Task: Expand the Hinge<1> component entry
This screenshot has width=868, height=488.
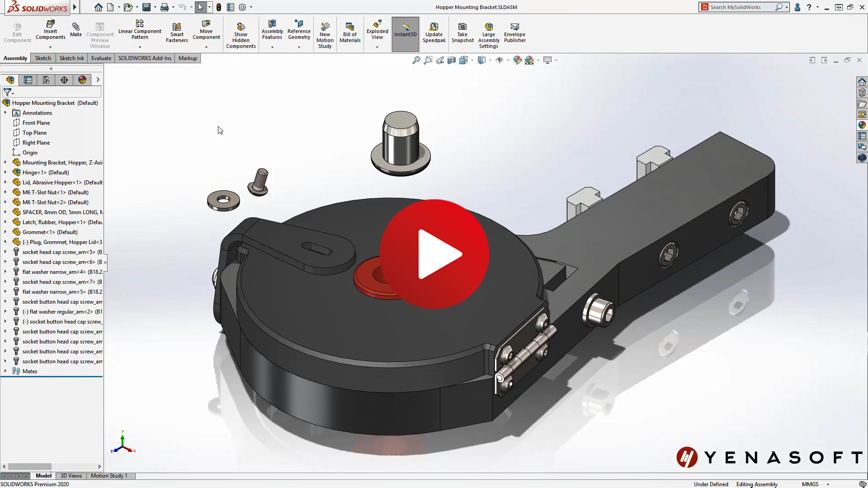Action: tap(6, 172)
